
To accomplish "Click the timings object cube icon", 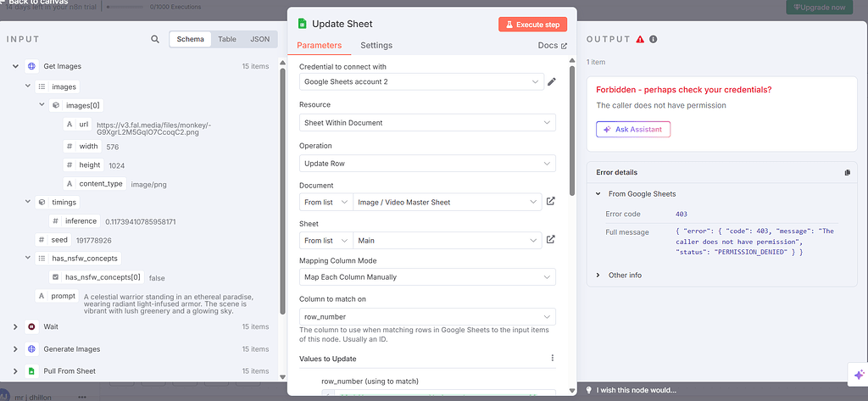I will tap(42, 202).
